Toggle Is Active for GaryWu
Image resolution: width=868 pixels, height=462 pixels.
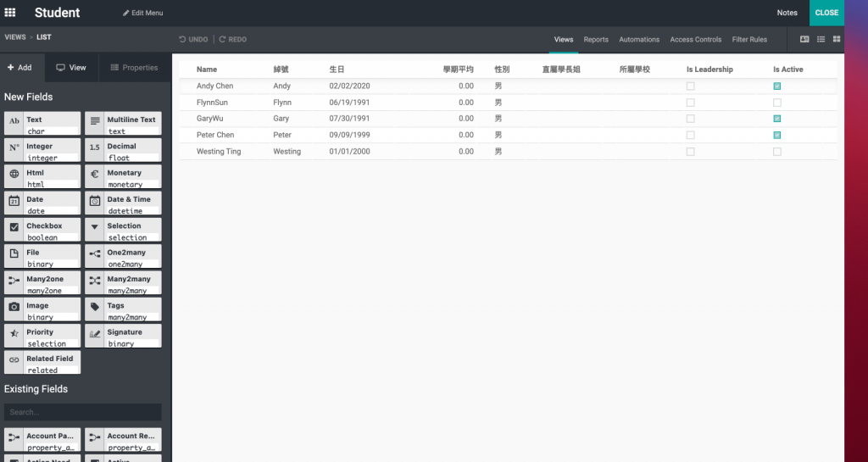[777, 119]
